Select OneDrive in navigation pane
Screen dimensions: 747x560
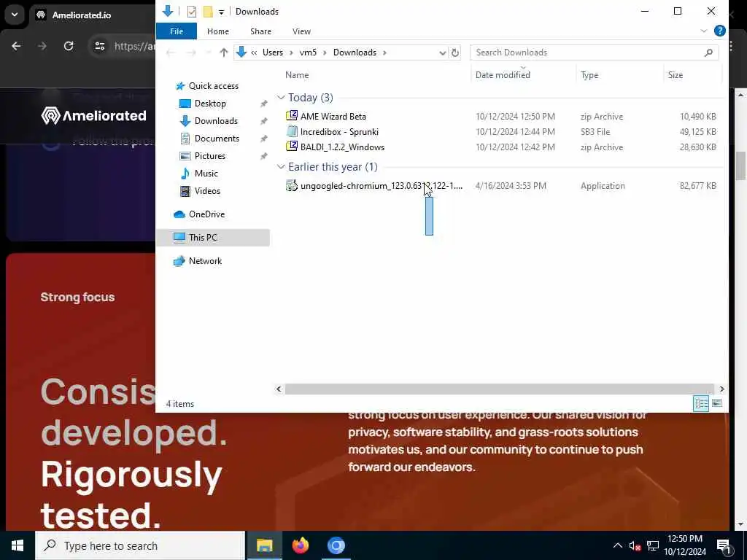coord(206,214)
